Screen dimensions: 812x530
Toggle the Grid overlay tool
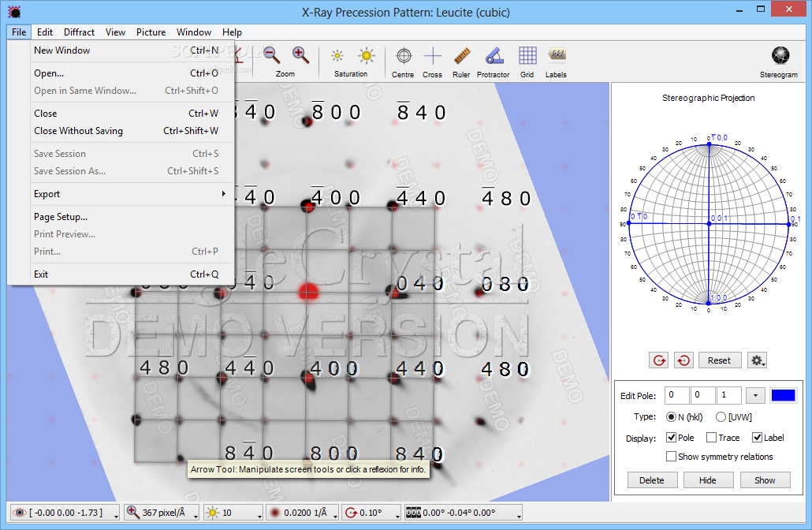point(527,55)
